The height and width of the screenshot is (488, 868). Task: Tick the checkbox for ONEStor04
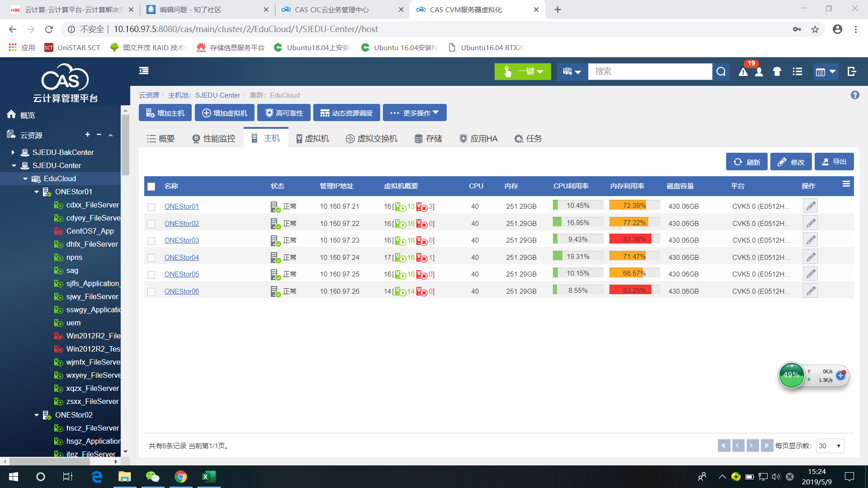tap(151, 258)
